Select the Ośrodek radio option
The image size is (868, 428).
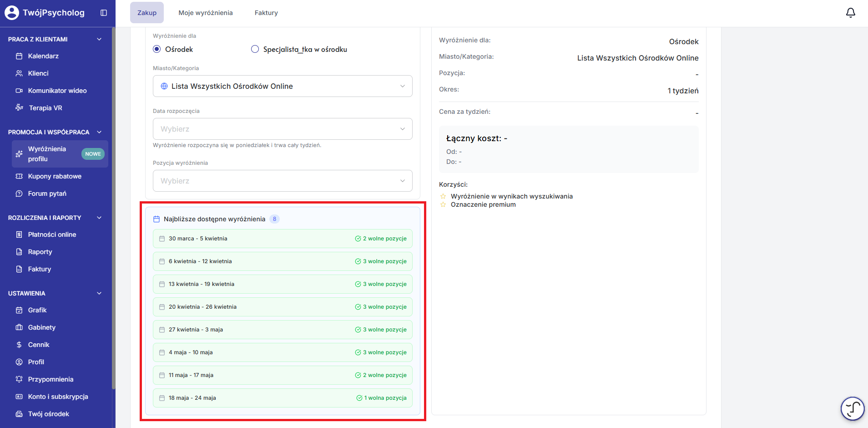[x=157, y=49]
